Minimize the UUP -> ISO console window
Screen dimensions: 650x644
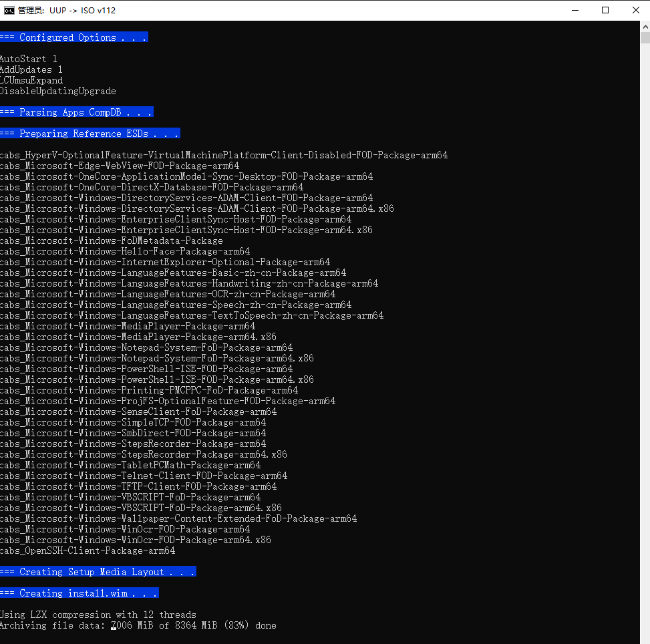[x=574, y=10]
